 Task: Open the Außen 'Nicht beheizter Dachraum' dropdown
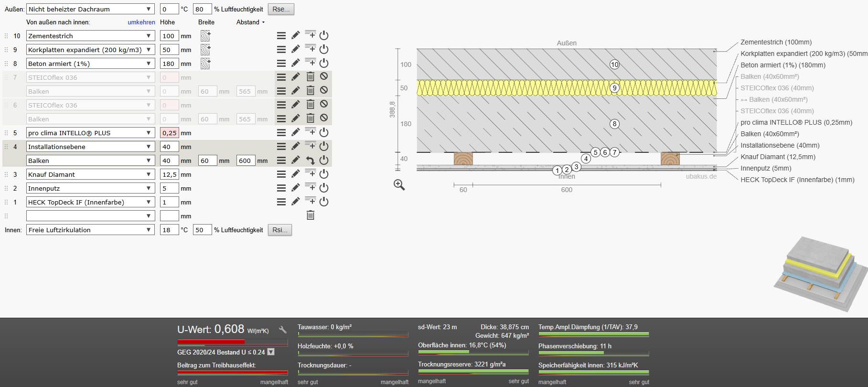click(91, 9)
